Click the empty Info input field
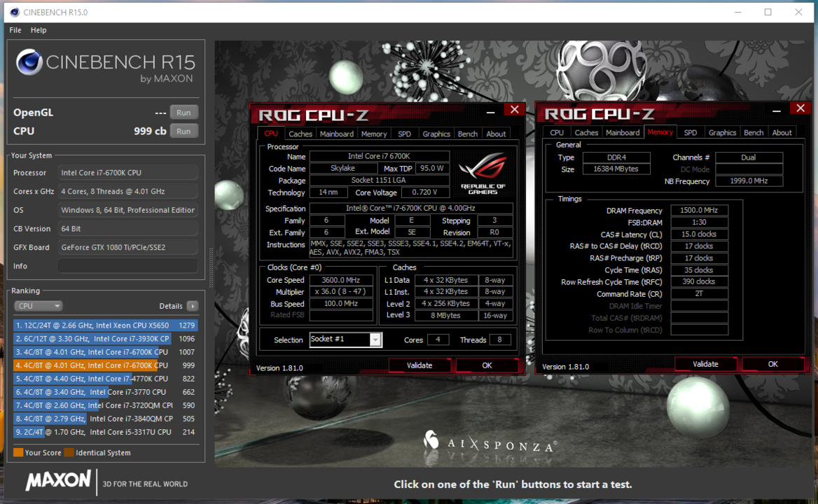This screenshot has width=818, height=504. pyautogui.click(x=127, y=266)
